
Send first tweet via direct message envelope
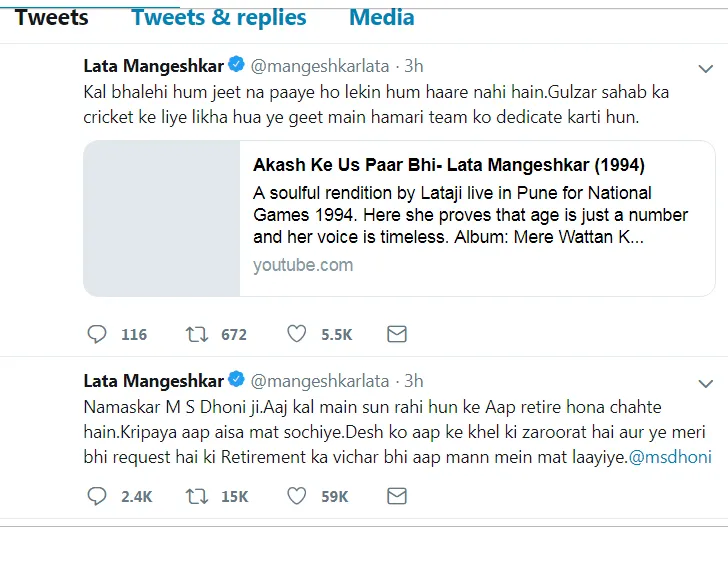coord(397,334)
